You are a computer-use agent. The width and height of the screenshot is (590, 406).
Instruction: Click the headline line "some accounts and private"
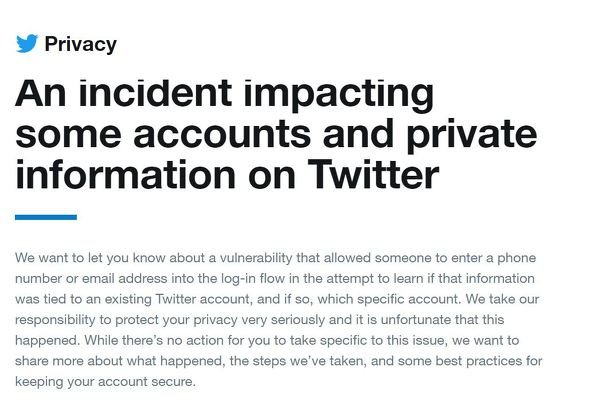pos(276,135)
